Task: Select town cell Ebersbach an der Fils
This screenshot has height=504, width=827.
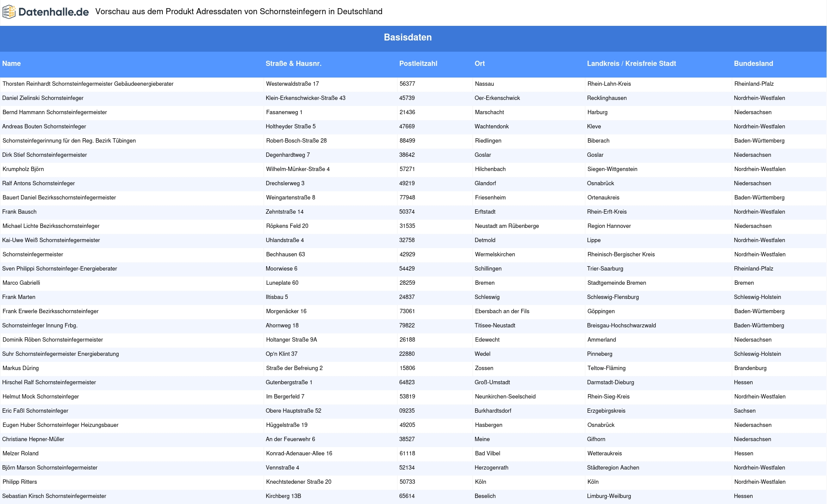Action: pyautogui.click(x=502, y=311)
